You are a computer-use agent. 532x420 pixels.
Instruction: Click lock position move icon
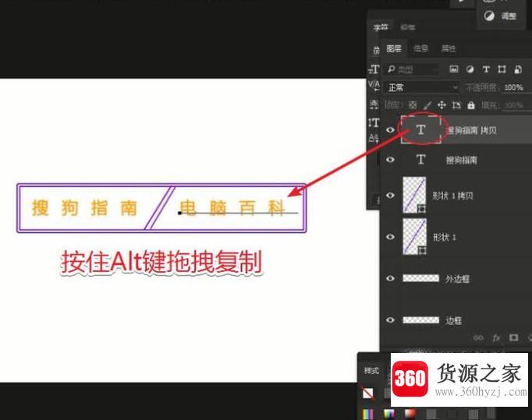coord(442,105)
